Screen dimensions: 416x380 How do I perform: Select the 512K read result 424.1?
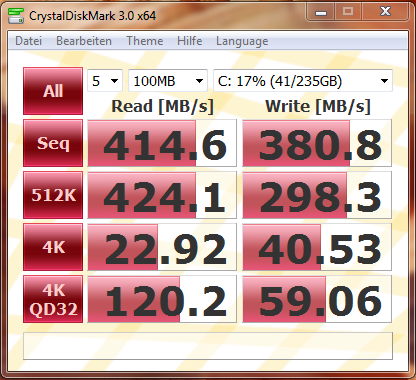click(162, 195)
